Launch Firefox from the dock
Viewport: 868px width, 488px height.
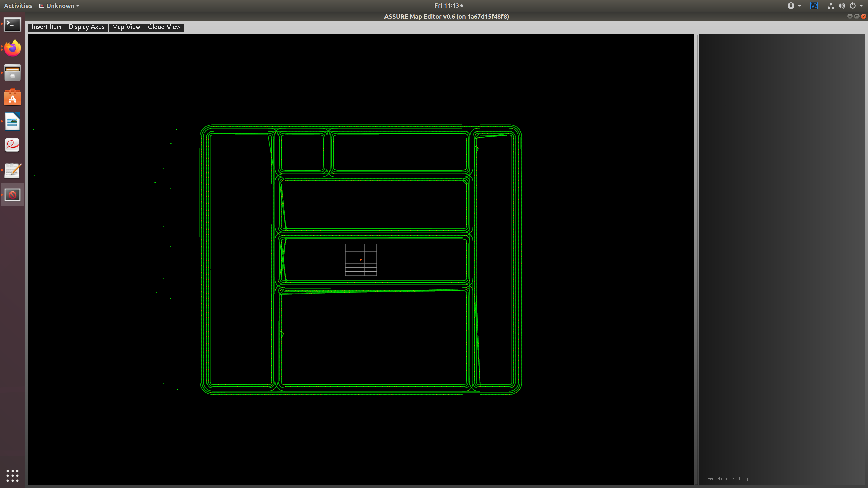pyautogui.click(x=12, y=48)
